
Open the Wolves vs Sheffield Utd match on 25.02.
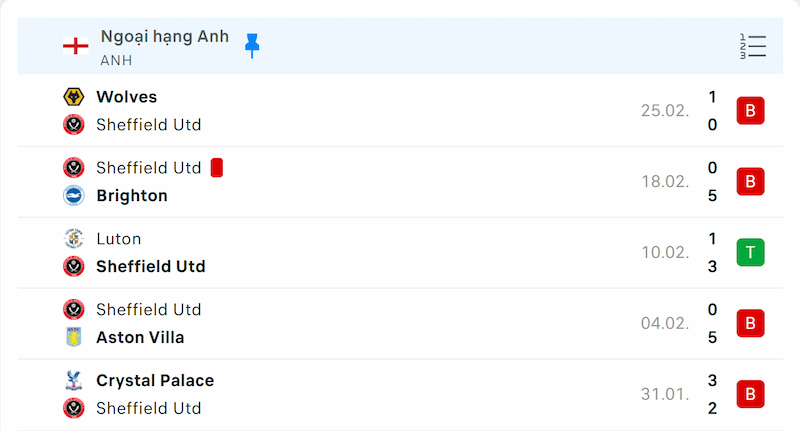coord(400,111)
